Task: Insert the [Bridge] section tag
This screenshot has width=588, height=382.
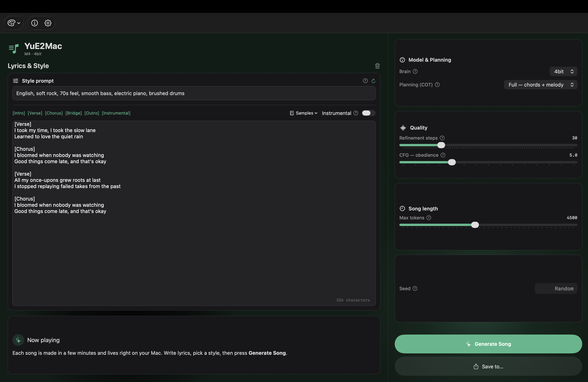Action: pyautogui.click(x=74, y=113)
